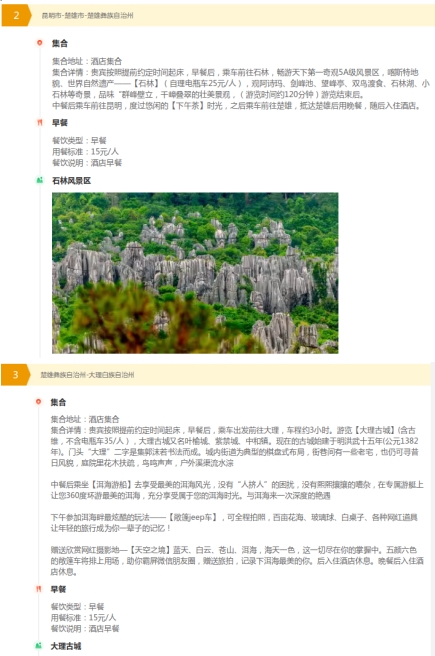Click the 【洱海游船】 paragraph in day 3
This screenshot has width=435, height=656.
(237, 490)
